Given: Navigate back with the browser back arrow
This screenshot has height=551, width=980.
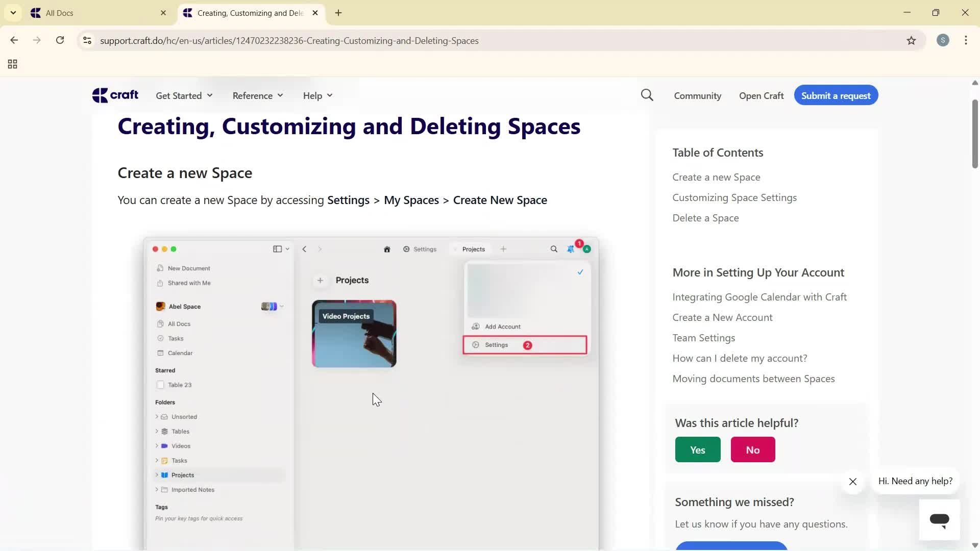Looking at the screenshot, I should (14, 40).
